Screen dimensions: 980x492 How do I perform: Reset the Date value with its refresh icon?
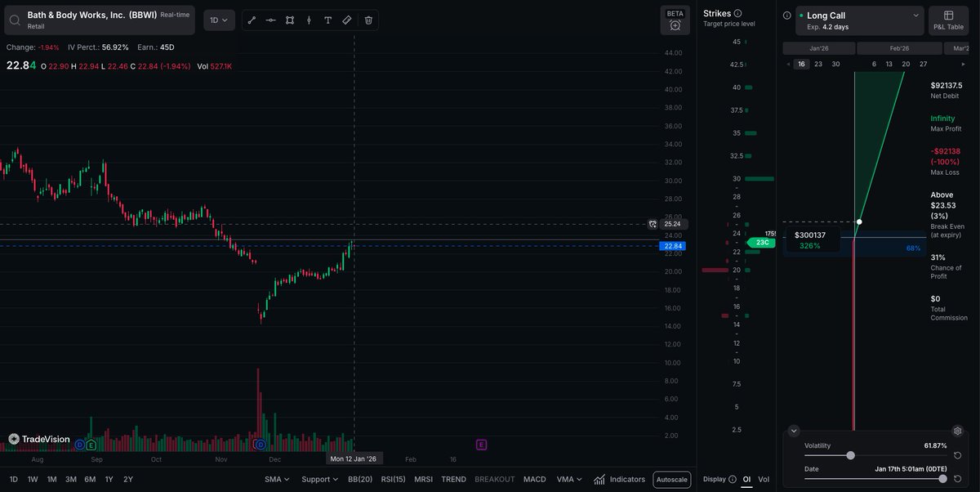[956, 478]
